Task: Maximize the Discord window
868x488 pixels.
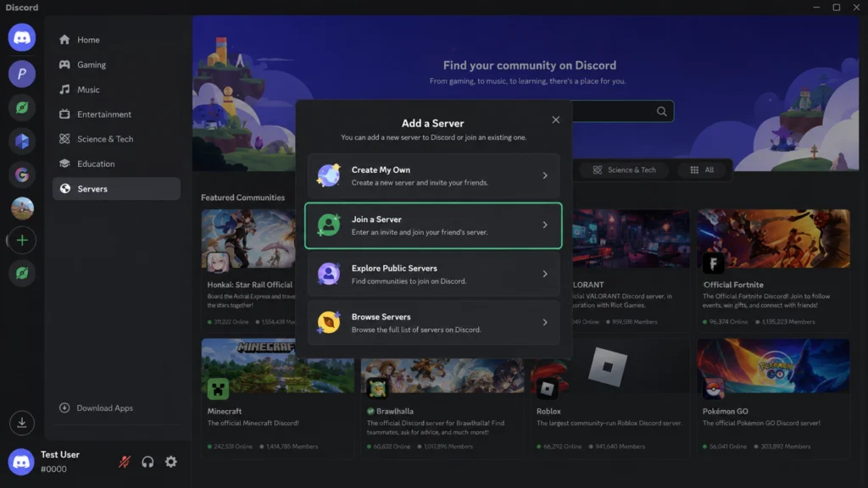Action: (x=837, y=7)
